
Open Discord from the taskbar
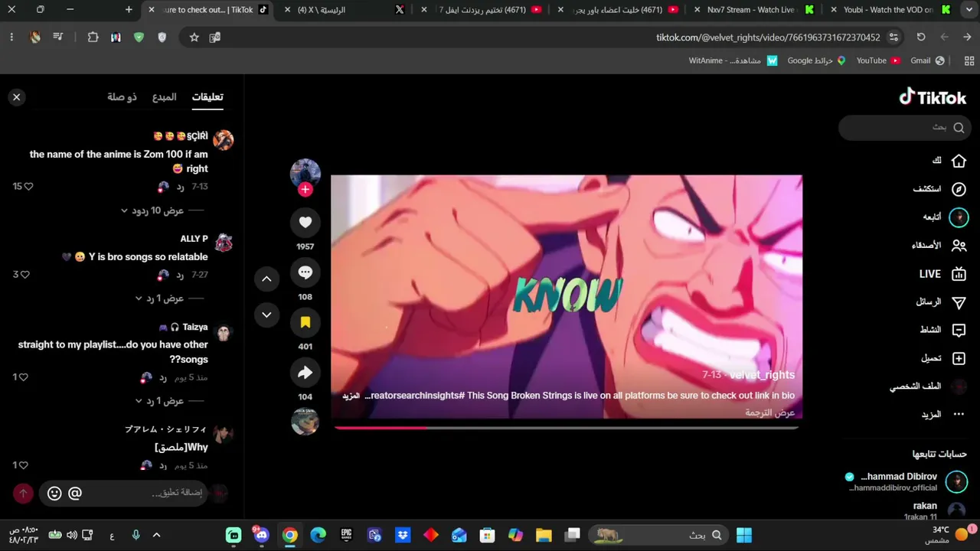pos(261,535)
